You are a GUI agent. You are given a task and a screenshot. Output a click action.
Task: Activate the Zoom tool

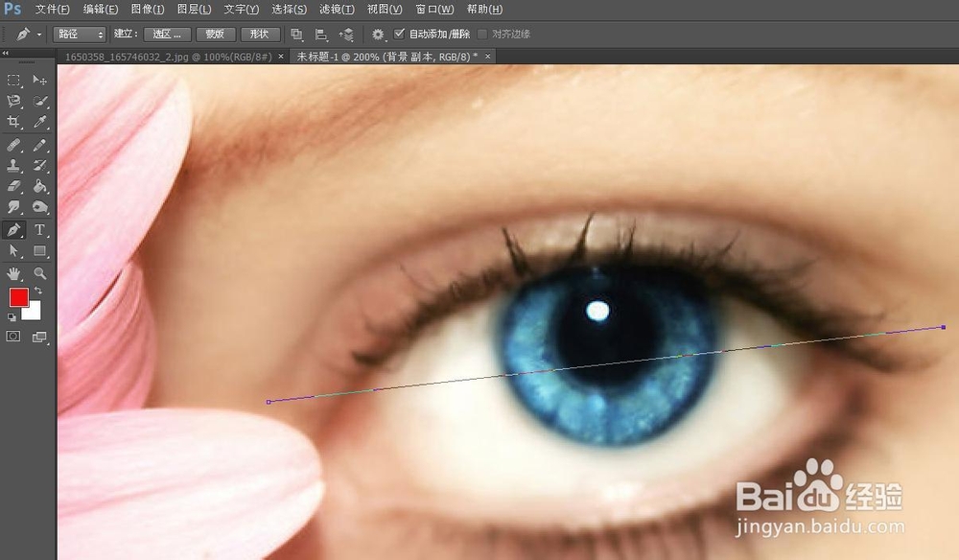click(x=38, y=273)
